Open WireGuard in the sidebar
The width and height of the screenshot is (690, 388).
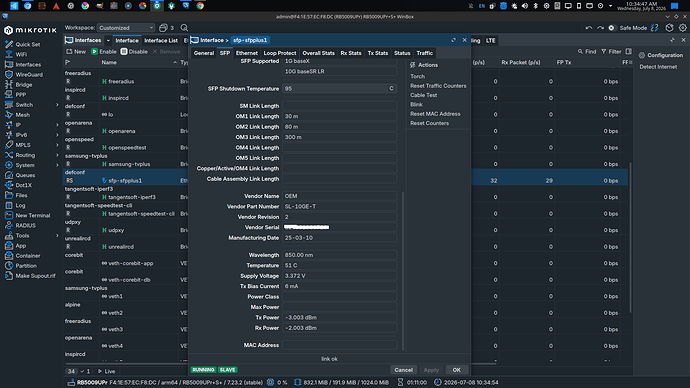(x=29, y=74)
